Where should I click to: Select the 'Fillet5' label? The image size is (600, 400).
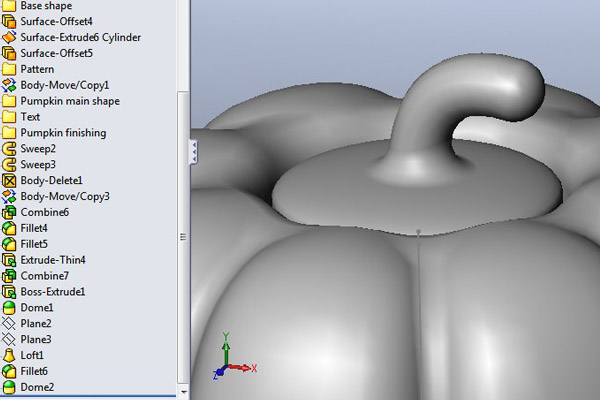[34, 244]
